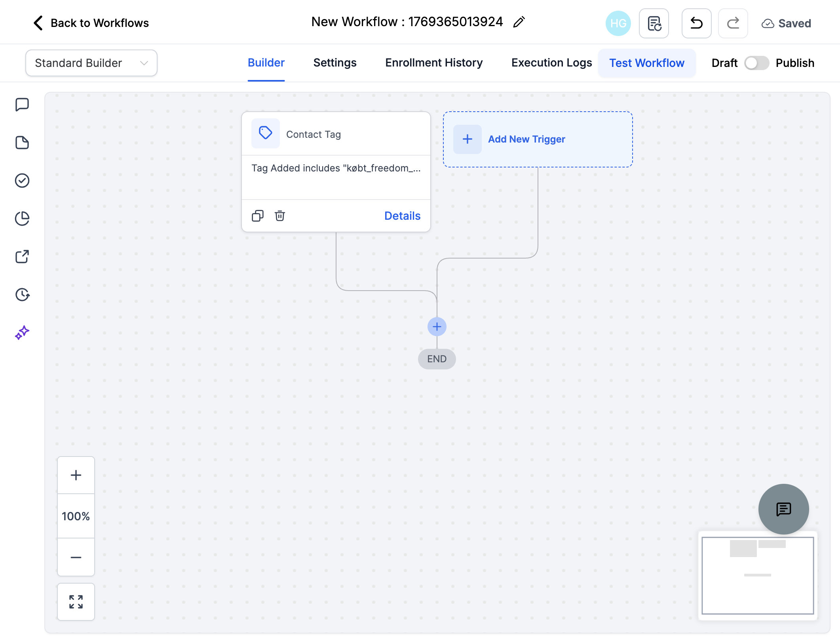View the Execution Logs tab
Viewport: 840px width, 643px height.
pos(551,63)
